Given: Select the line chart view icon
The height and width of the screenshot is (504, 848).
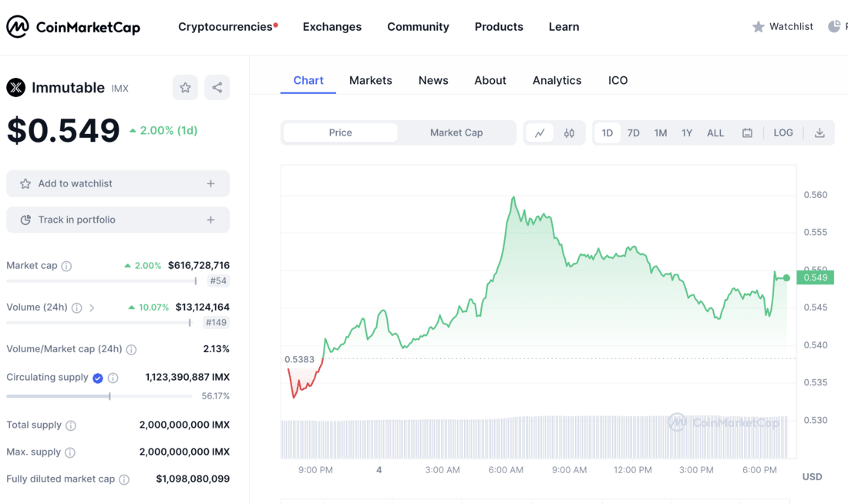Looking at the screenshot, I should [x=540, y=133].
